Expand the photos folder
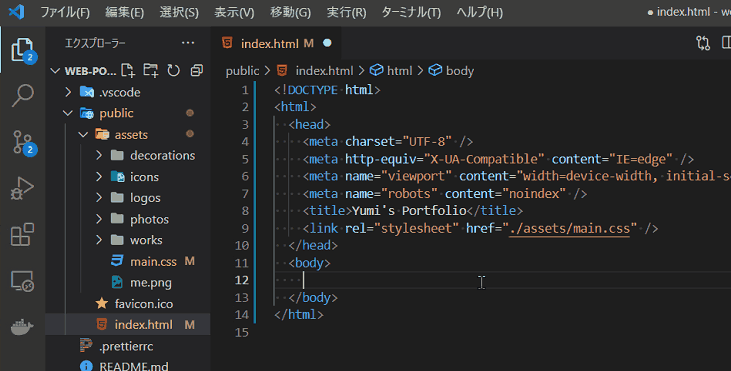Screen dimensions: 731x371 99,219
